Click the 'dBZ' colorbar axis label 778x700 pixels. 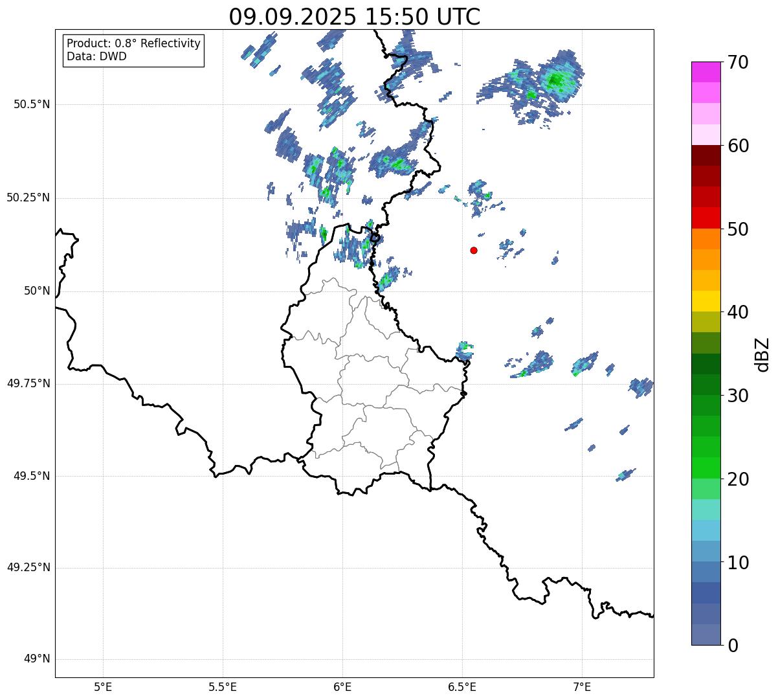pos(762,354)
